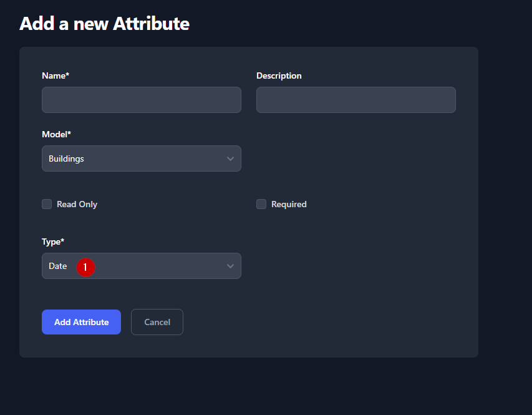Click the chevron arrow in Type dropdown

(230, 266)
